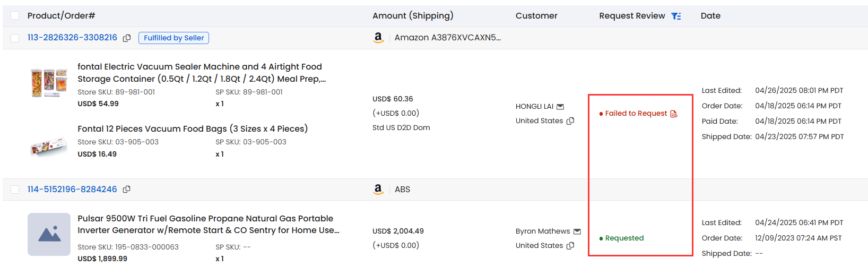Copy order number 114-5152196-8284246
Viewport: 868px width, 275px height.
pos(127,189)
